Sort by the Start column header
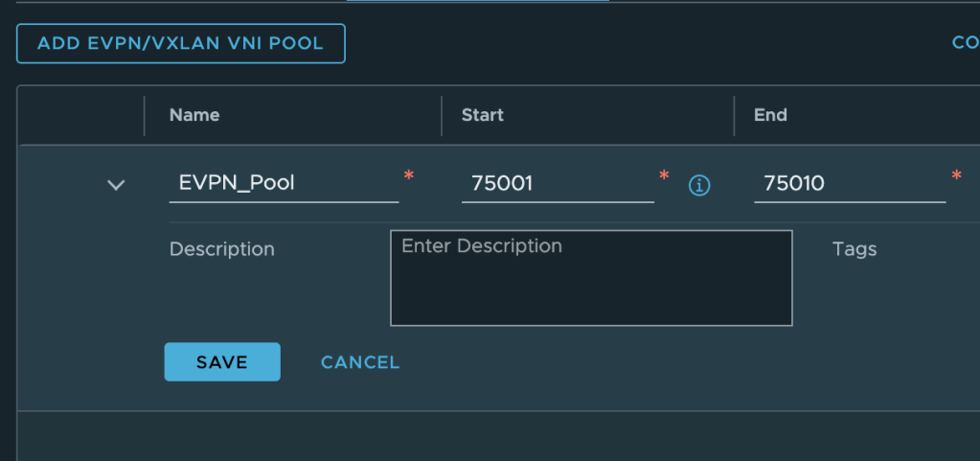The image size is (980, 461). 483,115
